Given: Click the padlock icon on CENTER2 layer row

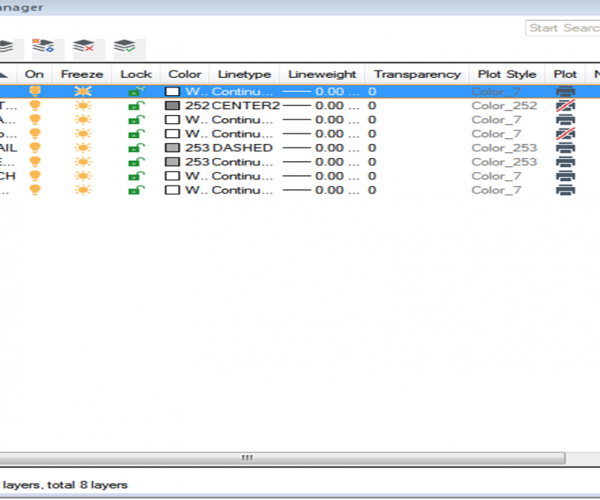Looking at the screenshot, I should click(x=135, y=105).
